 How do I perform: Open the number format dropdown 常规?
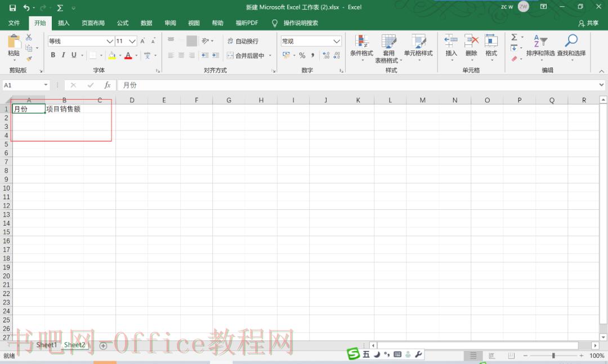pos(337,41)
